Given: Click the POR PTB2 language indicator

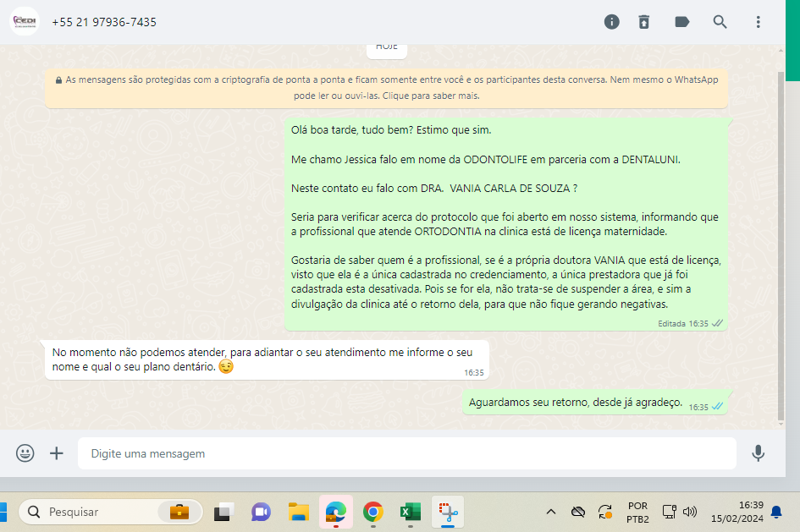Looking at the screenshot, I should (637, 513).
